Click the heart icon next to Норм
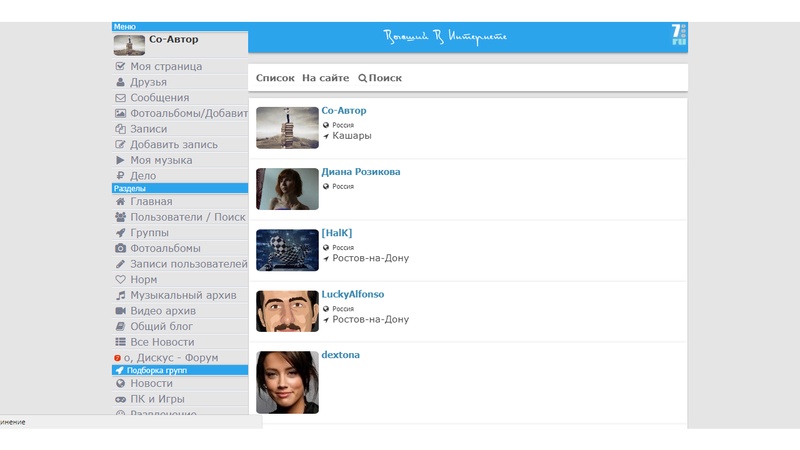Image resolution: width=800 pixels, height=450 pixels. coord(121,279)
